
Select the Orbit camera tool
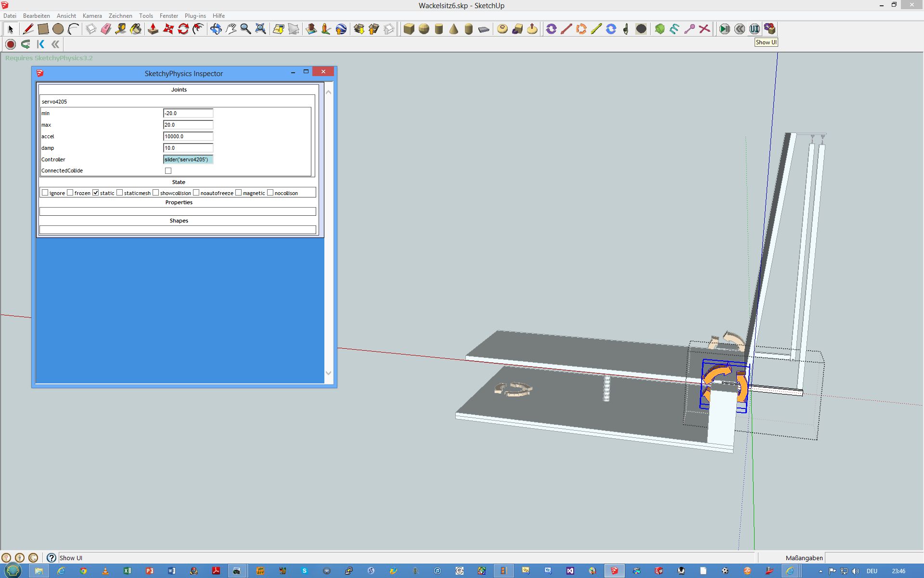pos(216,29)
